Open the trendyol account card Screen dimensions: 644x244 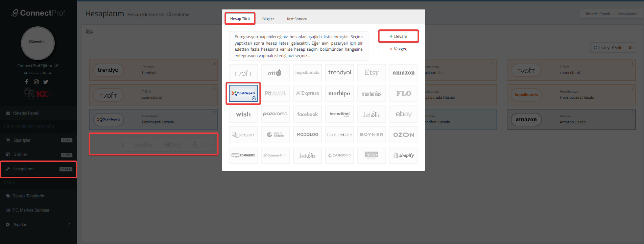pos(153,70)
